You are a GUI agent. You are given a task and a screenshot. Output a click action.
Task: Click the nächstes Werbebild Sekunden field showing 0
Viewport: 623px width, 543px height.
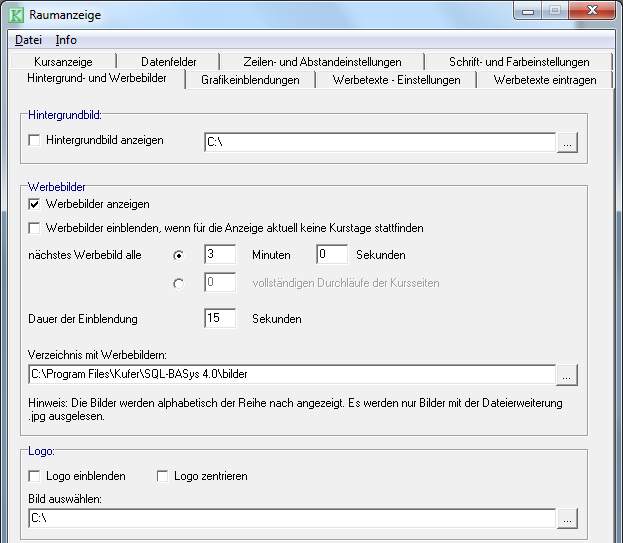coord(332,254)
